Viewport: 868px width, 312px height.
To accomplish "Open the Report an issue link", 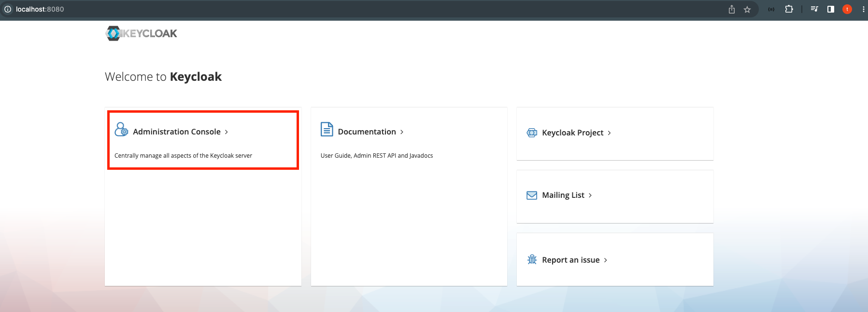I will [x=571, y=260].
